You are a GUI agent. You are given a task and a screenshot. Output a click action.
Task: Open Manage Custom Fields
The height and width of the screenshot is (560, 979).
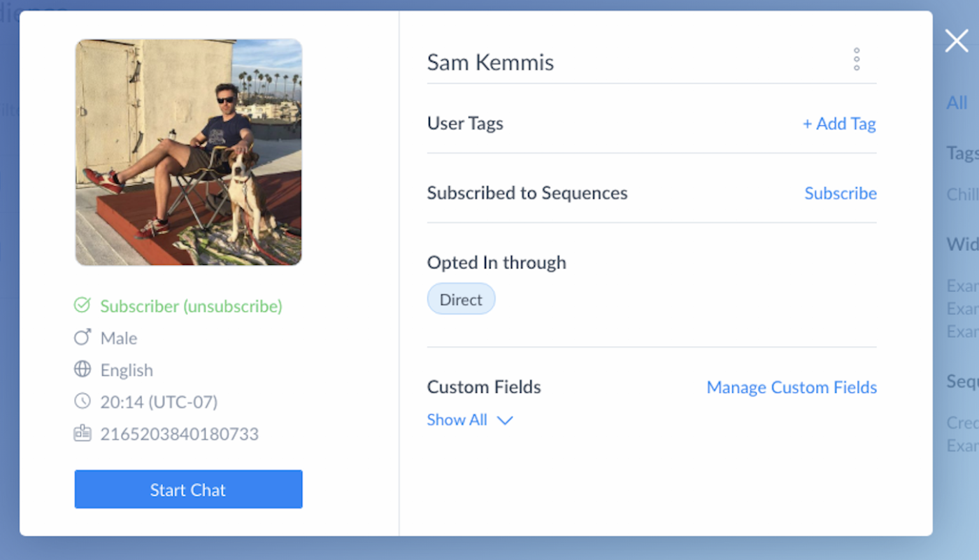(792, 387)
